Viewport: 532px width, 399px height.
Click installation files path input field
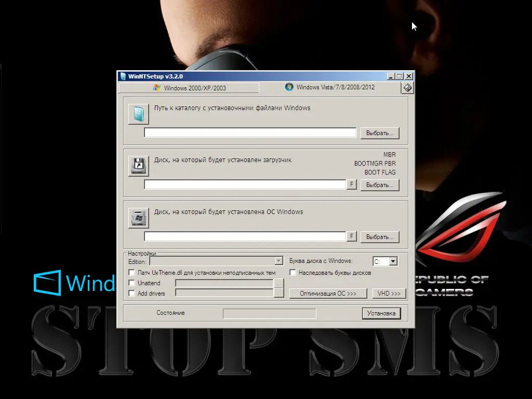point(250,132)
